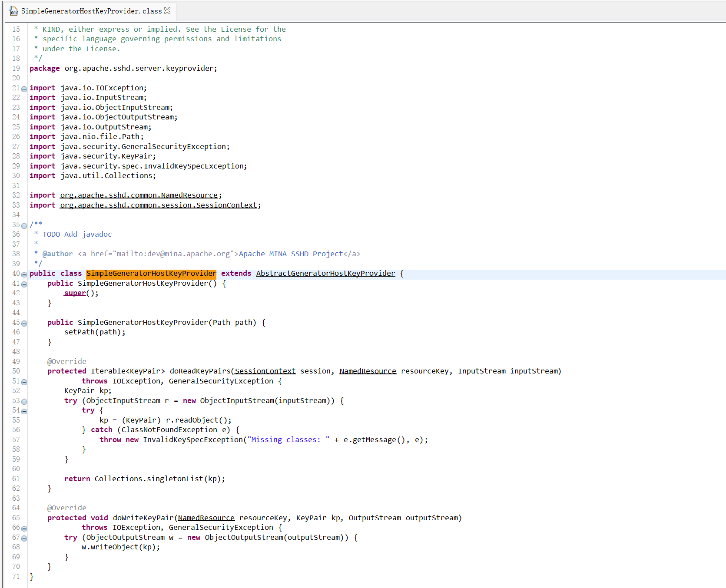The height and width of the screenshot is (588, 726).
Task: Click line number 71 in the gutter
Action: pyautogui.click(x=16, y=576)
